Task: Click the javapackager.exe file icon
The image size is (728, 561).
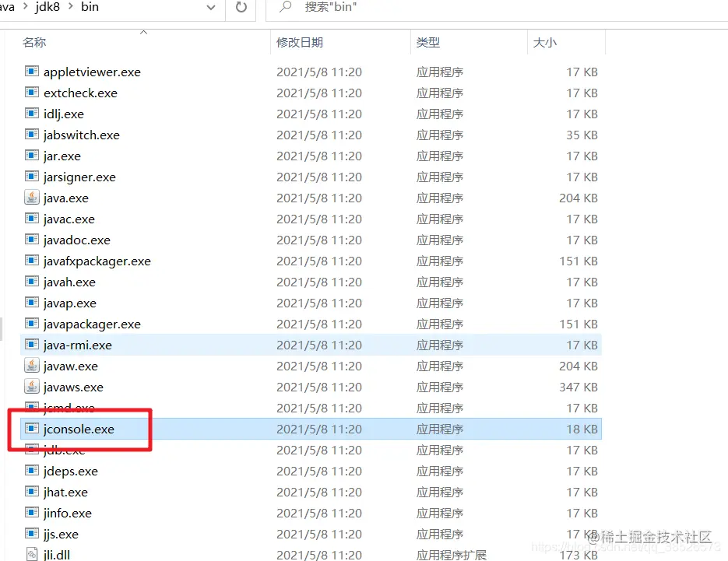Action: pyautogui.click(x=32, y=323)
